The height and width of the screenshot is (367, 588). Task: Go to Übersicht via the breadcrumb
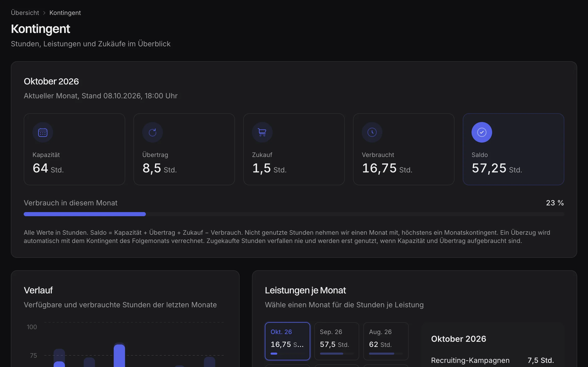[25, 13]
